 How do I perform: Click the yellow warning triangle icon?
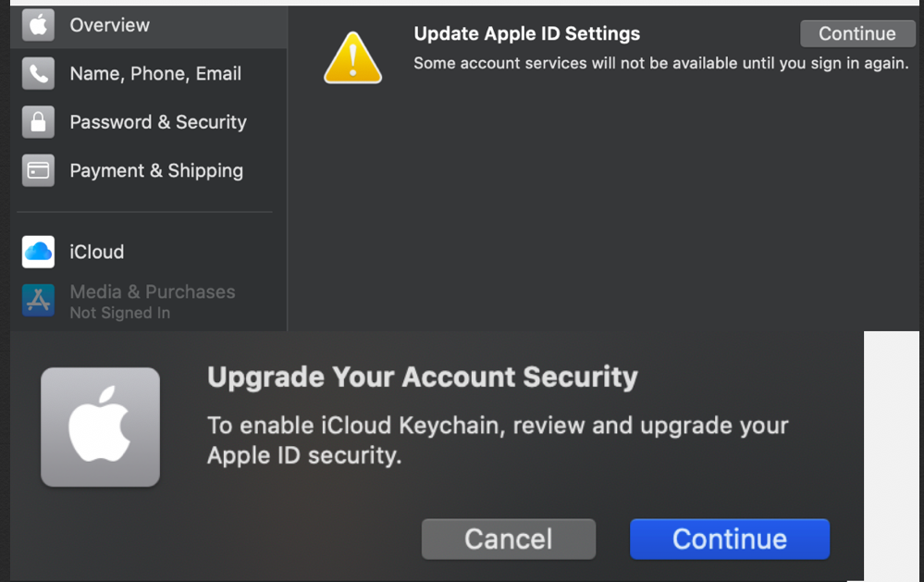click(x=352, y=58)
